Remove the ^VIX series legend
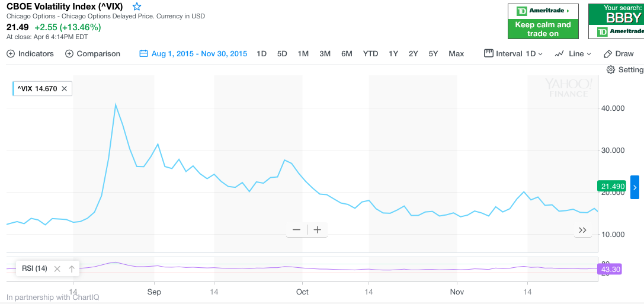The image size is (644, 304). coord(65,89)
